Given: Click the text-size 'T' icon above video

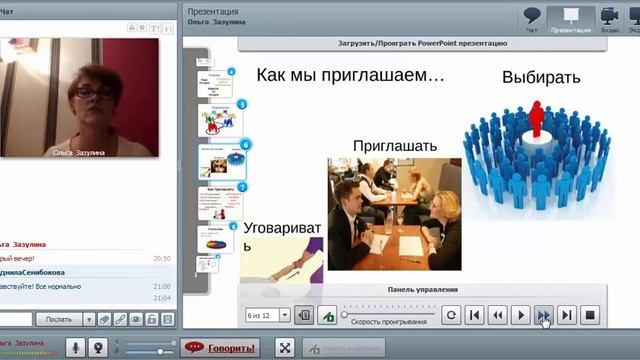Looking at the screenshot, I should 154,28.
